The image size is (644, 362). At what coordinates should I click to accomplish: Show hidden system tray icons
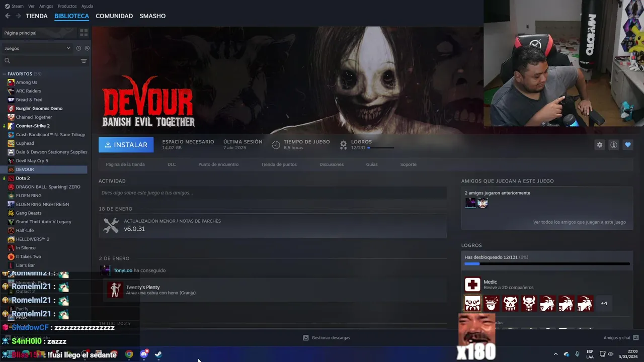pos(555,354)
